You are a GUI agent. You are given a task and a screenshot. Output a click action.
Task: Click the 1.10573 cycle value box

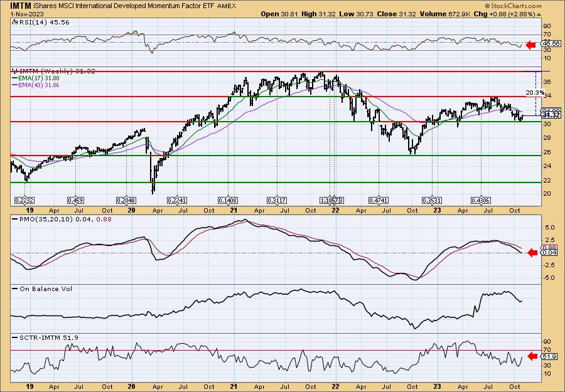pyautogui.click(x=332, y=200)
